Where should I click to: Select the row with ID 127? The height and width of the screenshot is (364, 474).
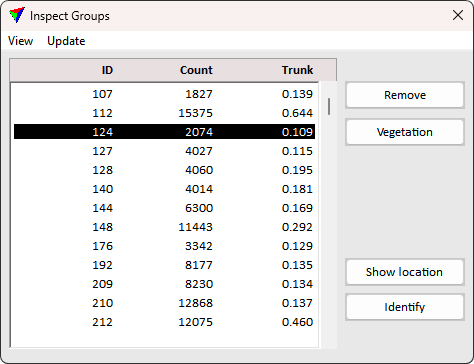[164, 151]
